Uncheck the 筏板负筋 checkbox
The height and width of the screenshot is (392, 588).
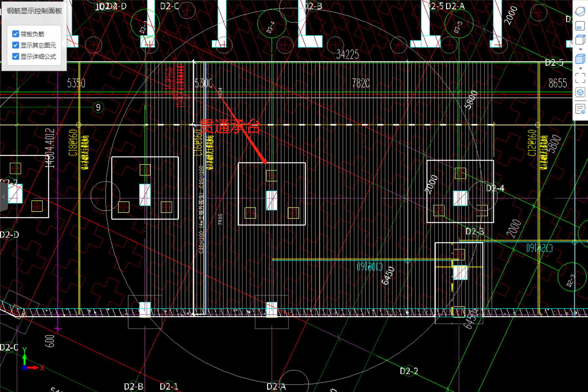coord(15,34)
